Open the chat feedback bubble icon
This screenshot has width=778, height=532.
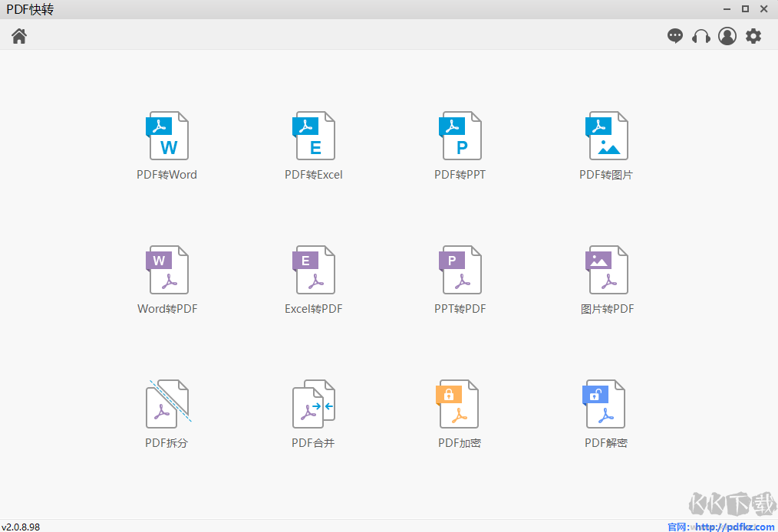pyautogui.click(x=674, y=36)
